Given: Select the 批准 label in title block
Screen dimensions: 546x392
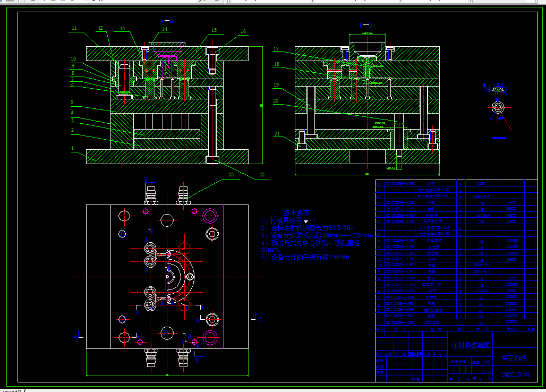Looking at the screenshot, I should 415,379.
